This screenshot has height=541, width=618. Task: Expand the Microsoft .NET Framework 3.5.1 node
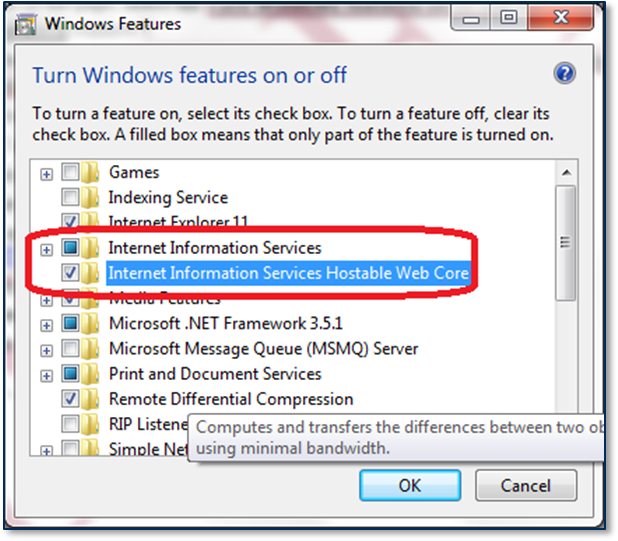point(47,325)
